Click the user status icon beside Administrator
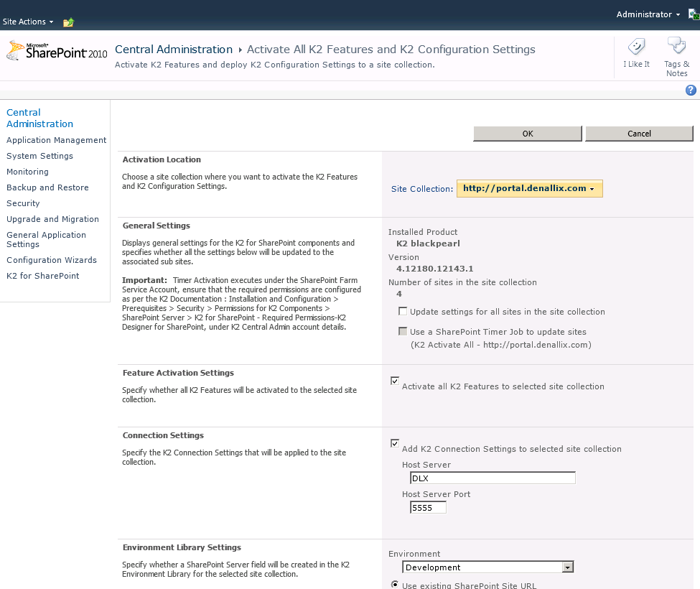 pyautogui.click(x=693, y=14)
